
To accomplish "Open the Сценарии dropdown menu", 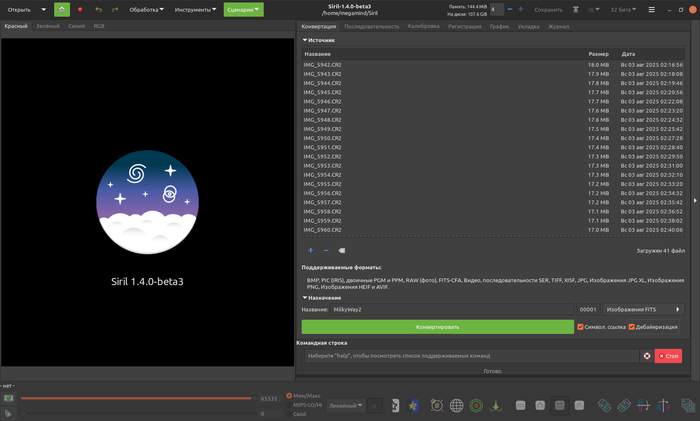I will coord(243,10).
